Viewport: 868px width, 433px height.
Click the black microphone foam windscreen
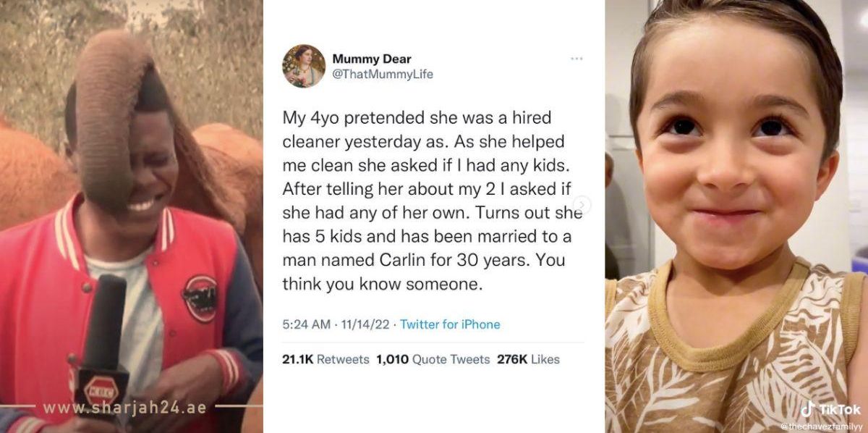[x=106, y=319]
